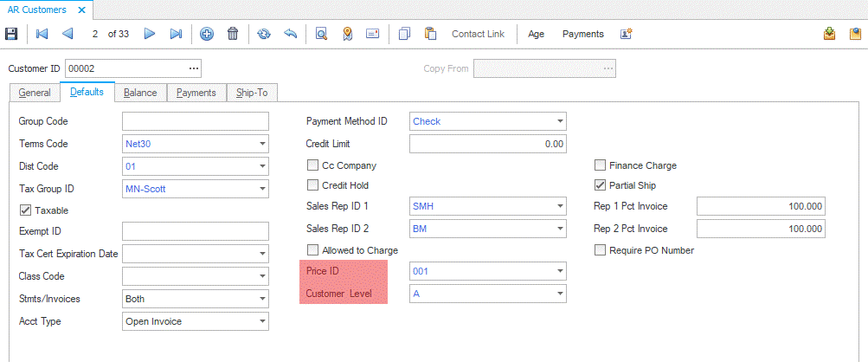Click the Save disk icon

coord(11,34)
